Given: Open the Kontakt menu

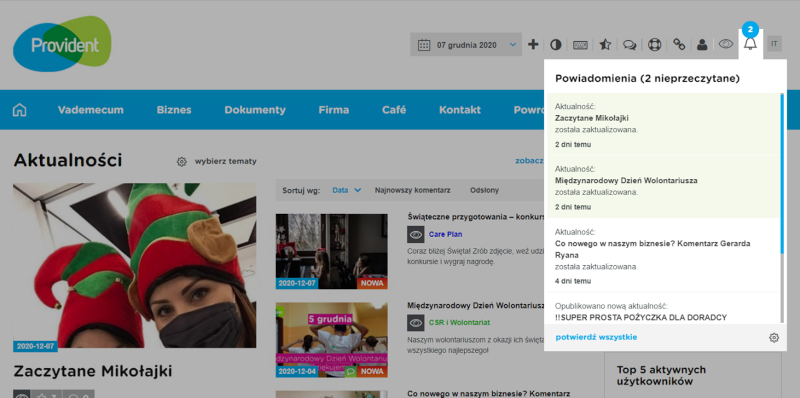Looking at the screenshot, I should point(460,110).
